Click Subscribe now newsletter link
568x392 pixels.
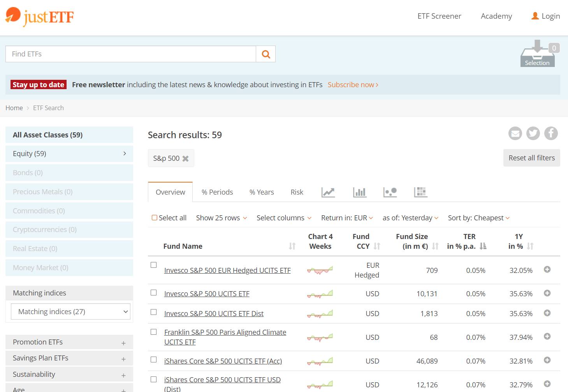pyautogui.click(x=353, y=84)
